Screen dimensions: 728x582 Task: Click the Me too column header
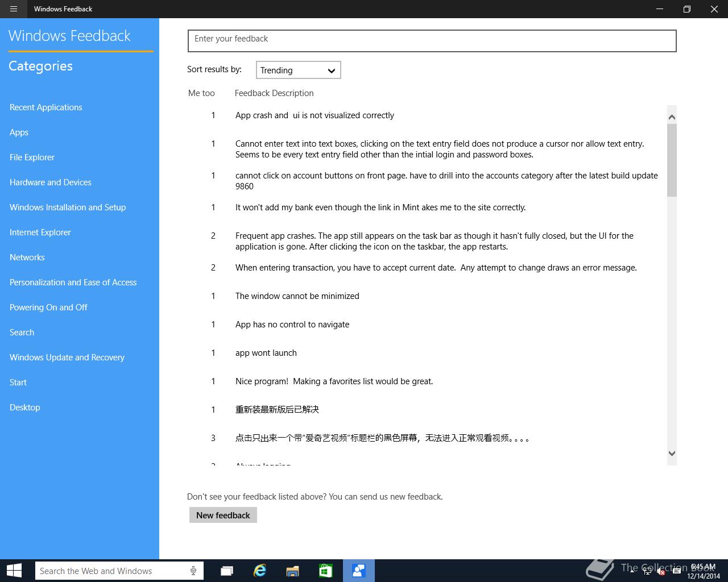click(x=201, y=93)
